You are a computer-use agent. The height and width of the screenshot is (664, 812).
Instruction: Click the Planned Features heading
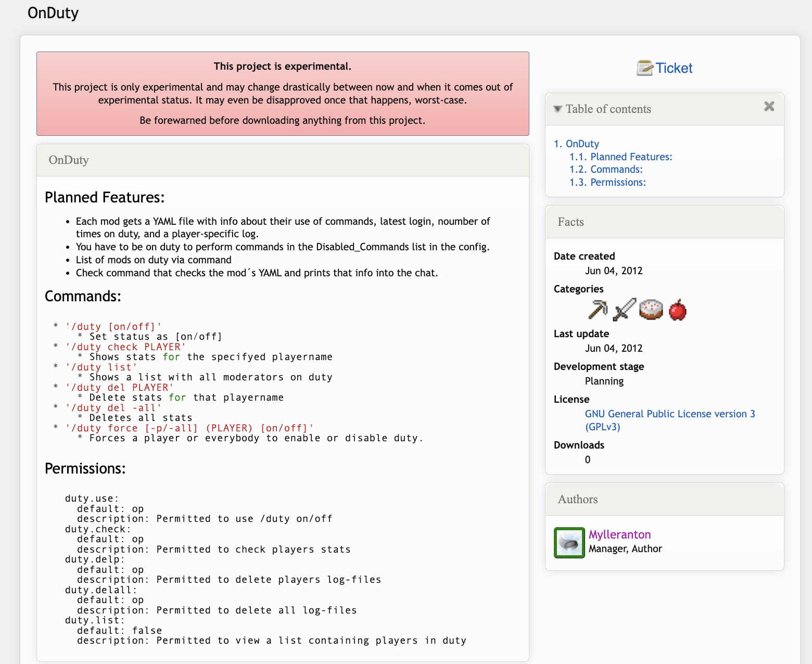coord(105,197)
